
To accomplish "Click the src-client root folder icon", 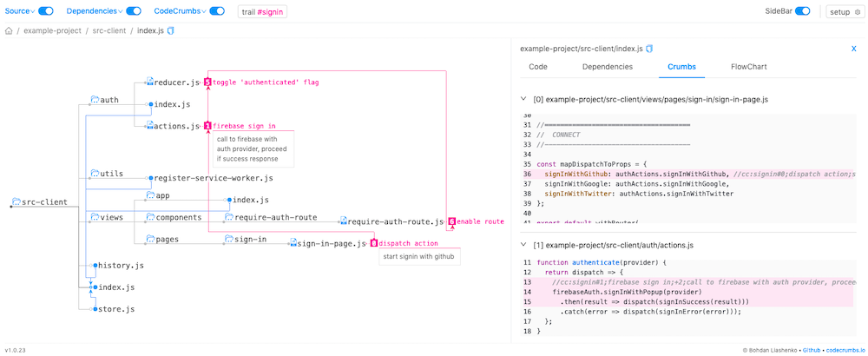I will click(16, 202).
